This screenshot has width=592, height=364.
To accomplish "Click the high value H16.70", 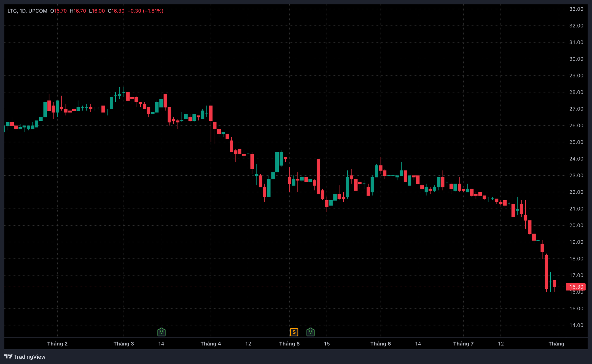I will tap(78, 11).
